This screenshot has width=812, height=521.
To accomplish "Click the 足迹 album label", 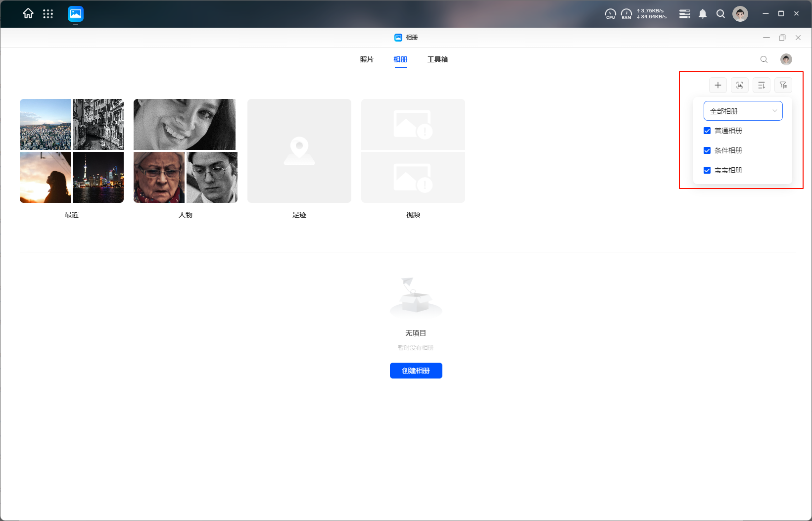I will [299, 215].
